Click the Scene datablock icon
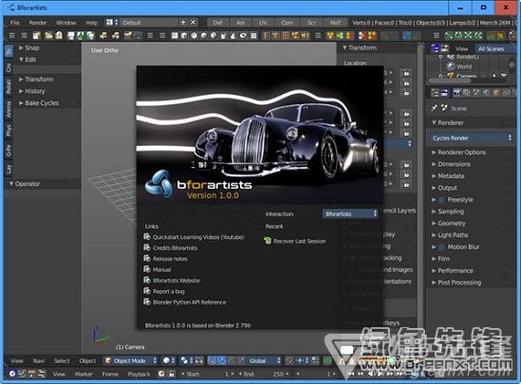Viewport: 521px width, 384px height. pos(444,108)
